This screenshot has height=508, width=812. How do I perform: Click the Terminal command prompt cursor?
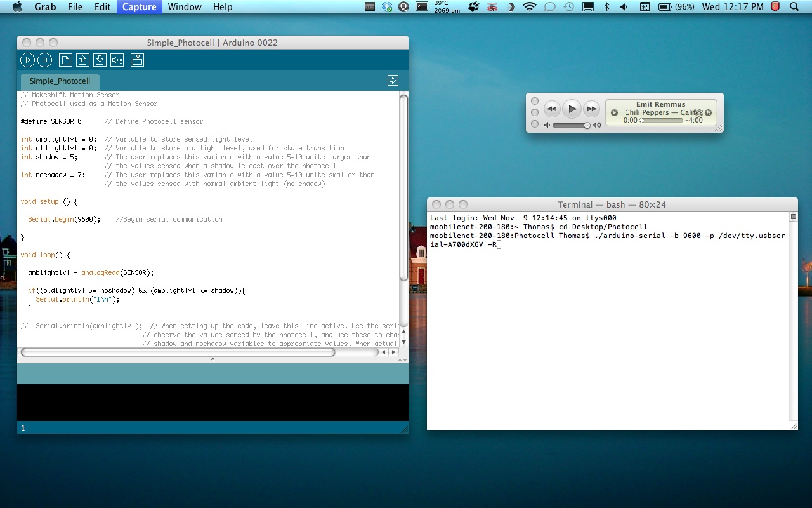[x=499, y=244]
